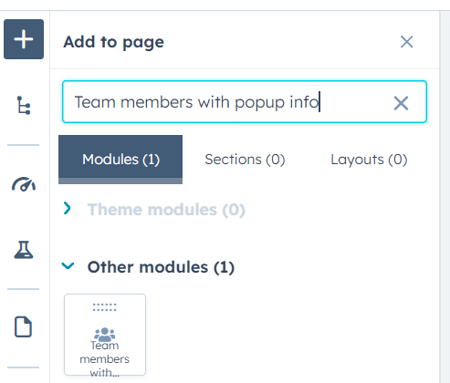
Task: Collapse the Other modules (1) chevron
Action: point(68,266)
